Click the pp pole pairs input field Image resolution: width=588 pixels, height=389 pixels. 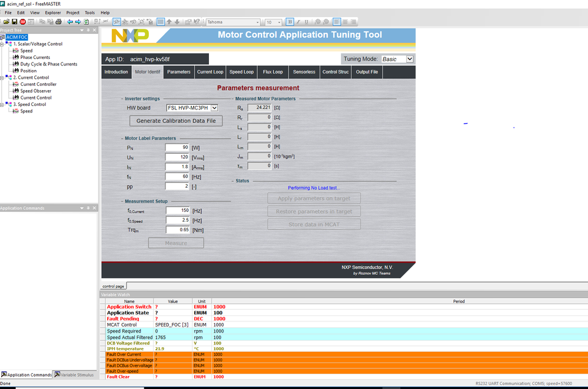point(177,187)
